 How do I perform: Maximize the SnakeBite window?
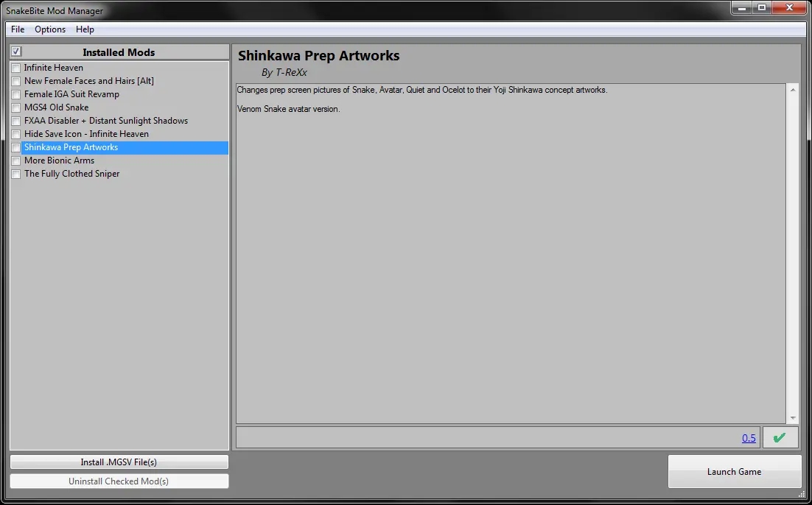[x=763, y=8]
